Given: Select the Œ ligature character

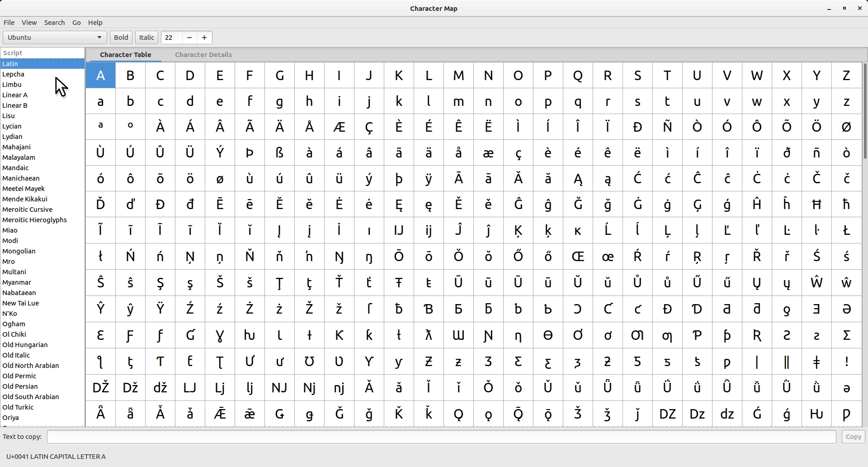Looking at the screenshot, I should (578, 257).
